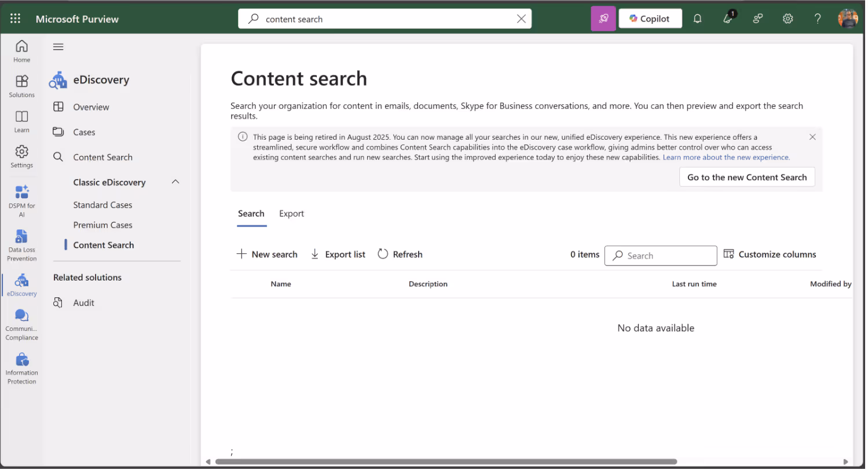Image resolution: width=868 pixels, height=470 pixels.
Task: Select eDiscovery in the left rail
Action: pyautogui.click(x=21, y=285)
